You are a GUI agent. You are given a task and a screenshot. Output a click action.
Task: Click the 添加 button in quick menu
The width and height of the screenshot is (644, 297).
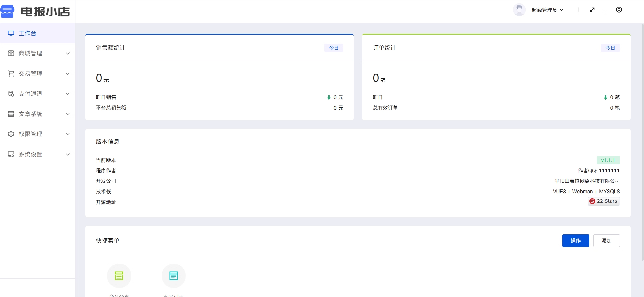coord(606,241)
